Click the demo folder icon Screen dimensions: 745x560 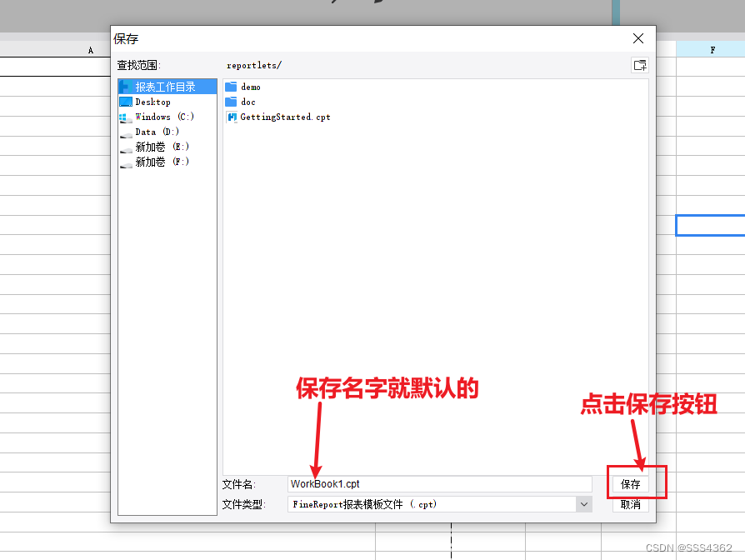coord(231,87)
